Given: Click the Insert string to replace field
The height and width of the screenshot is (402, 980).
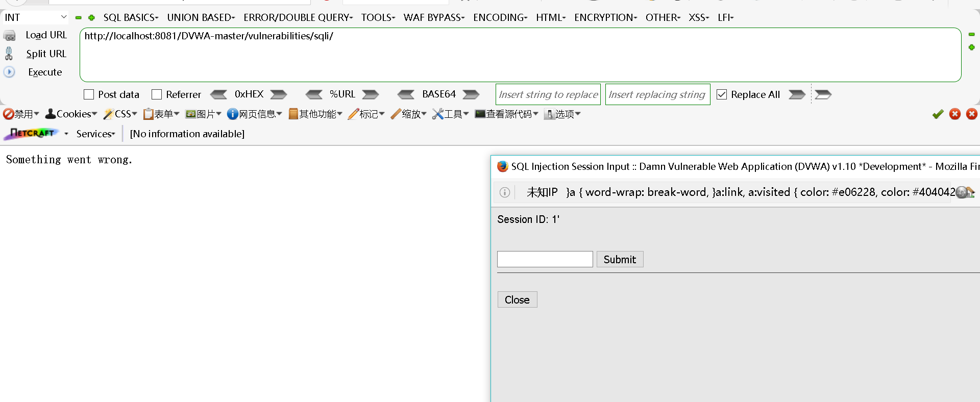Looking at the screenshot, I should [x=548, y=94].
